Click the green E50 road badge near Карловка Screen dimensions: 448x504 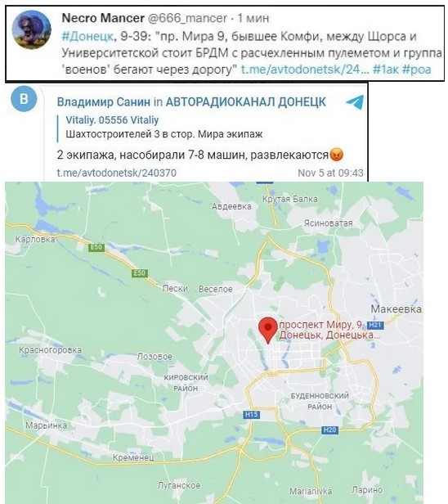96,247
